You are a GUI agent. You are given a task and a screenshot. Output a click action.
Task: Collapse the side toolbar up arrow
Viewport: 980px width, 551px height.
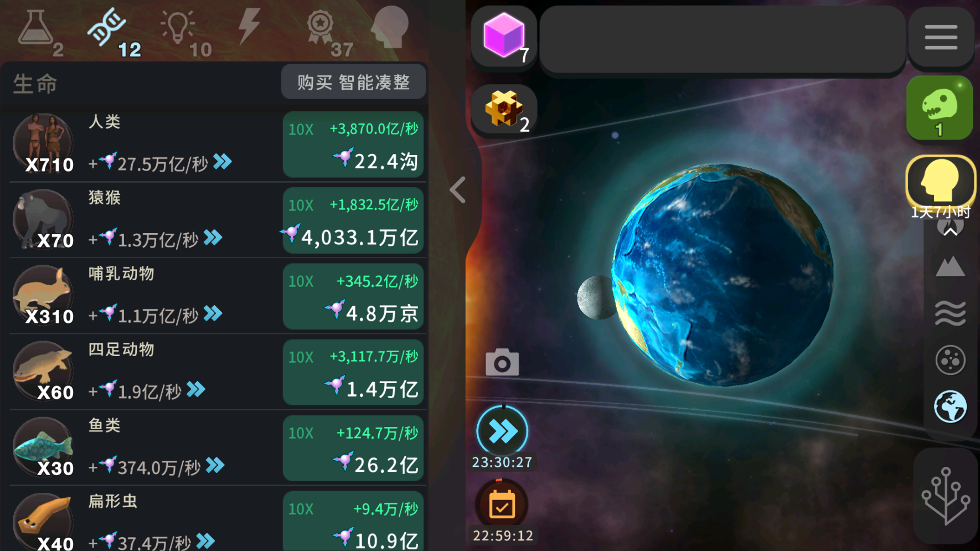950,230
